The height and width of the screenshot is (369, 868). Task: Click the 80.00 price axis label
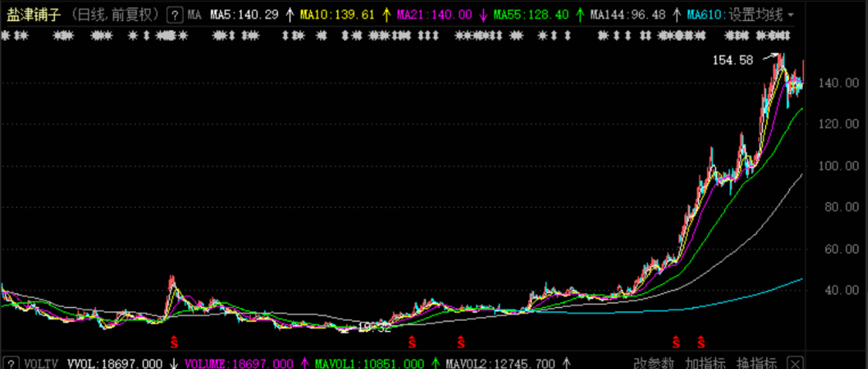(841, 207)
